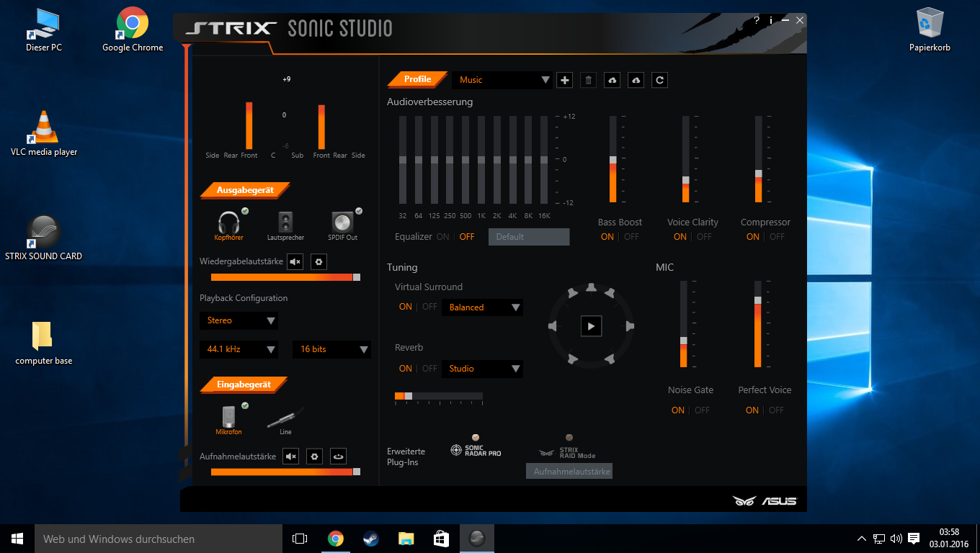Delete the profile with trash icon
This screenshot has height=553, width=980.
coord(589,81)
